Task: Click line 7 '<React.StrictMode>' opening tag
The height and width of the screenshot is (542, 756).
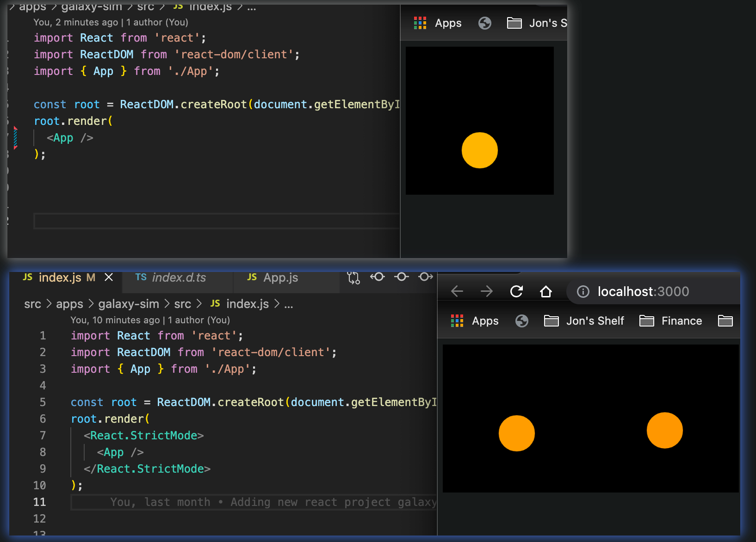Action: click(x=144, y=436)
